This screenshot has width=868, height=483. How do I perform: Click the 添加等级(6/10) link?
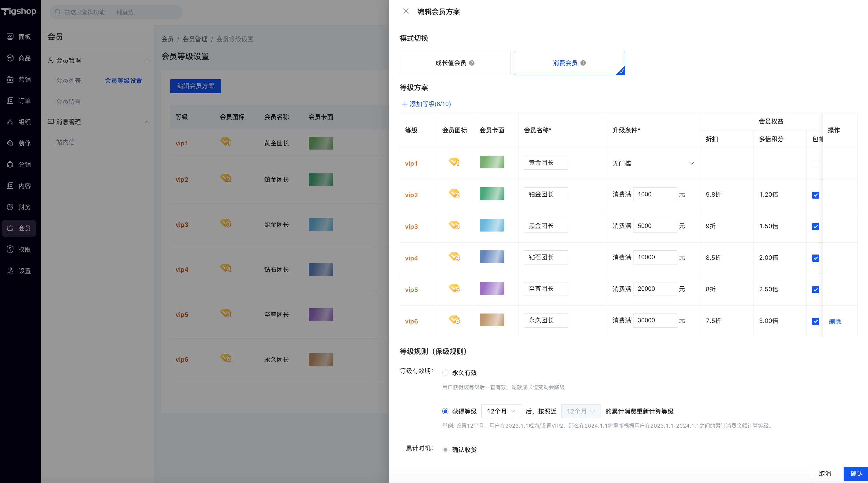tap(426, 104)
